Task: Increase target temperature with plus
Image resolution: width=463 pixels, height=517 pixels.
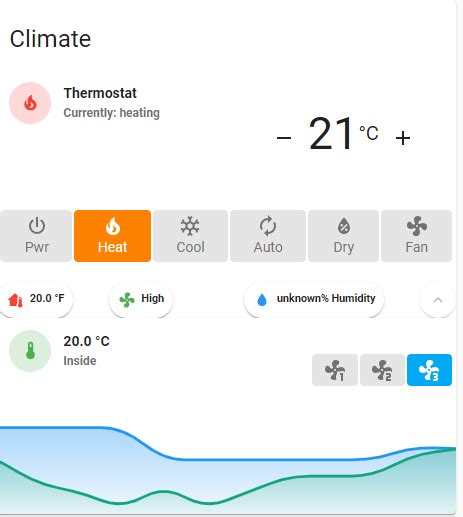Action: [403, 138]
